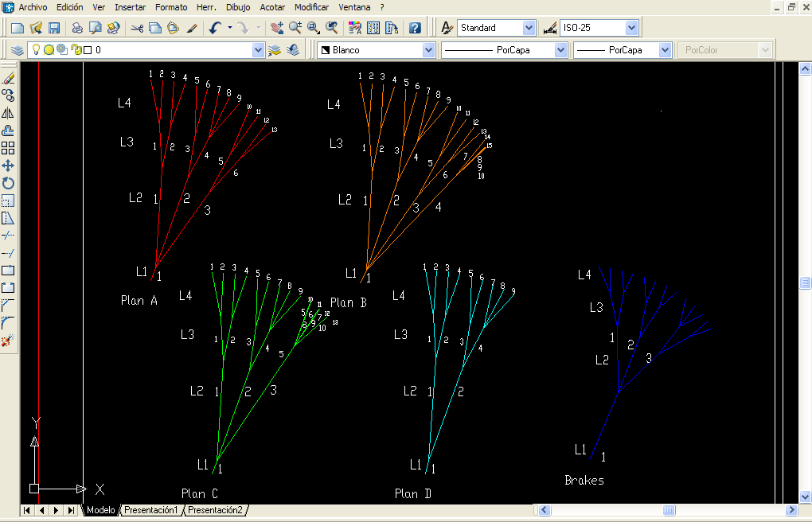Open Tool Palettes icon

pos(392,28)
